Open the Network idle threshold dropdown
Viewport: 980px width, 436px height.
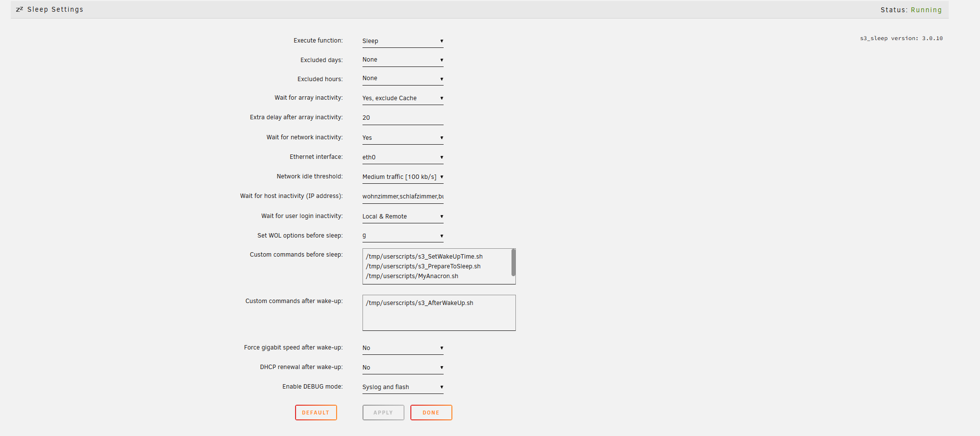click(x=403, y=177)
